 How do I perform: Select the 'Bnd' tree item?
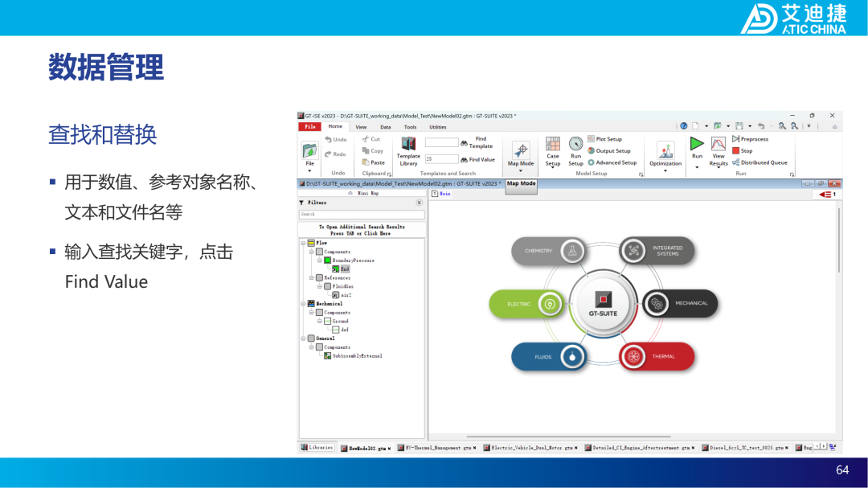click(341, 269)
